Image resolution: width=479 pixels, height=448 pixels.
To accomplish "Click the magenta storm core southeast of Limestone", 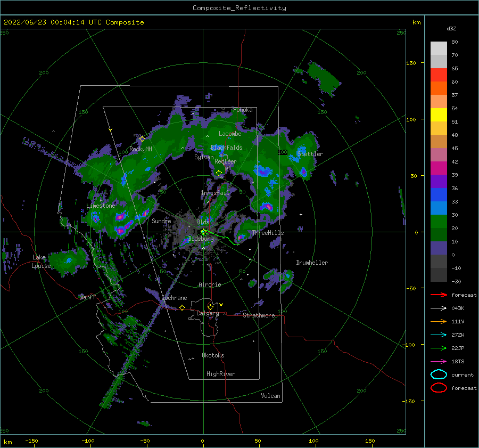I will point(120,217).
